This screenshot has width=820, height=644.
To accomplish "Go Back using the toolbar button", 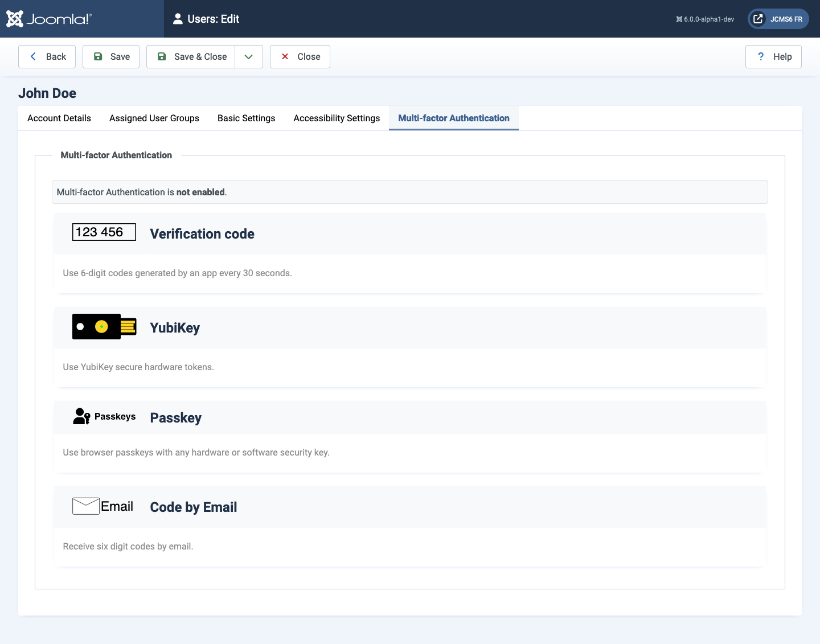I will click(x=47, y=56).
